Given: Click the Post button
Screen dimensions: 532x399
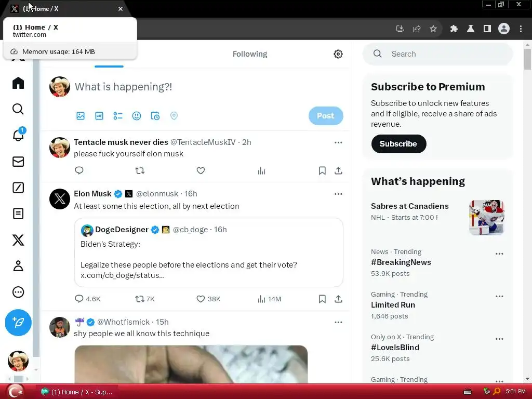Looking at the screenshot, I should point(326,116).
